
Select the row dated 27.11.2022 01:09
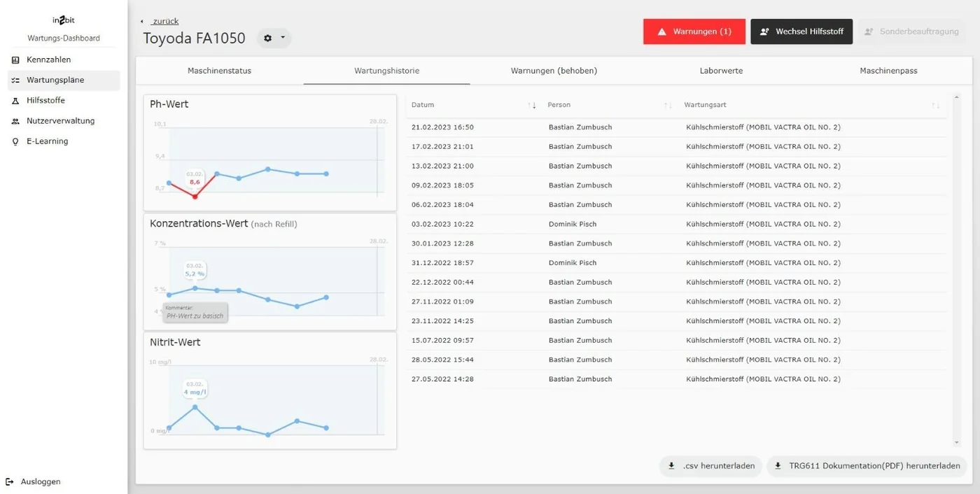(x=676, y=302)
